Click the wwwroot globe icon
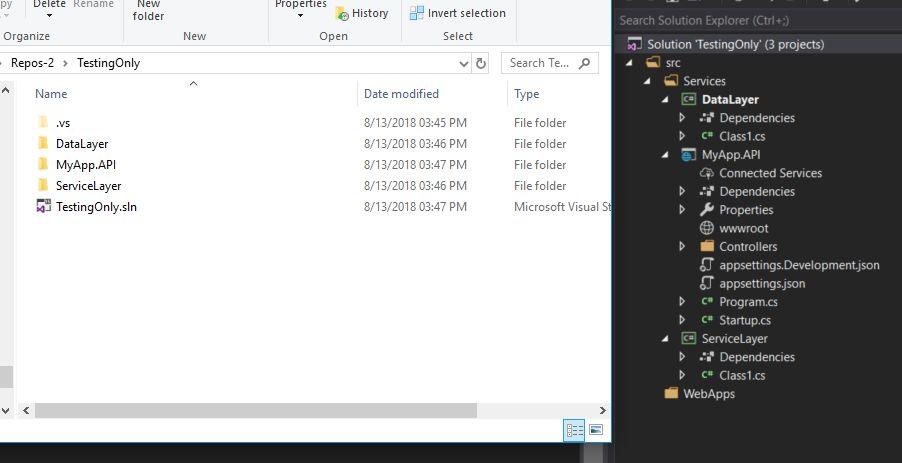Viewport: 902px width, 463px height. click(707, 228)
